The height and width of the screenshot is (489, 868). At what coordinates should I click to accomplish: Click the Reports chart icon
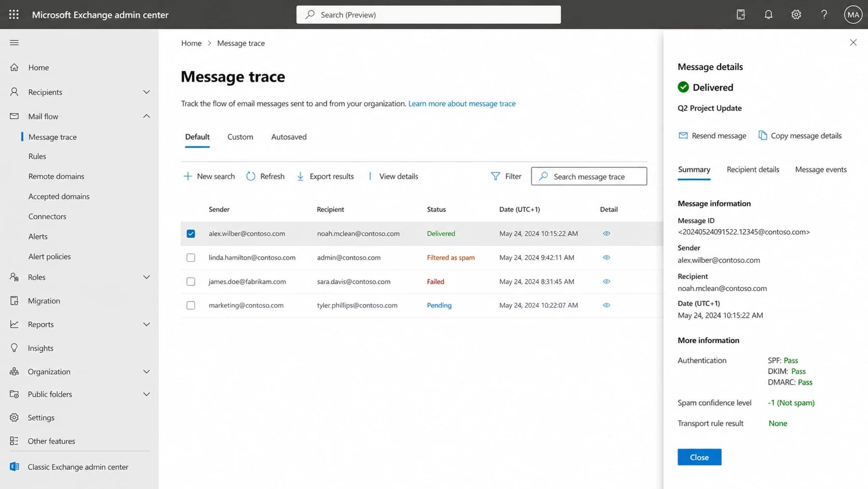pos(14,324)
